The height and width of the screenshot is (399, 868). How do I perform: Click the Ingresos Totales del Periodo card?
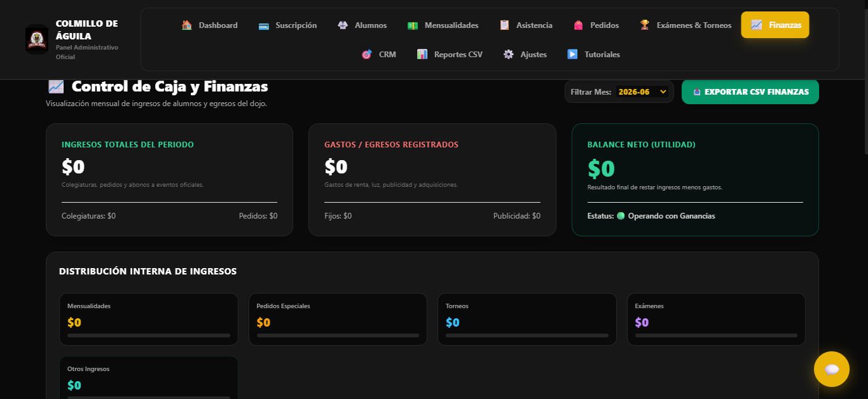coord(169,180)
